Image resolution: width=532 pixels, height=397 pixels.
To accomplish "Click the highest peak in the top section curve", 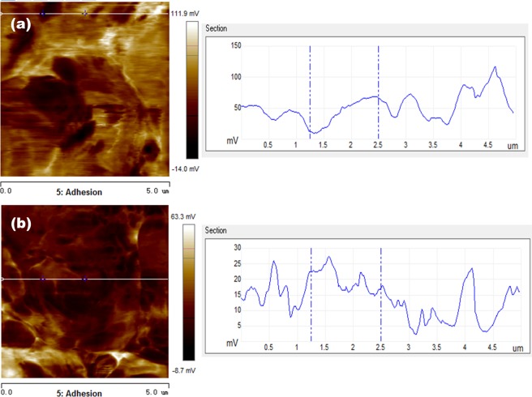I will [x=495, y=67].
